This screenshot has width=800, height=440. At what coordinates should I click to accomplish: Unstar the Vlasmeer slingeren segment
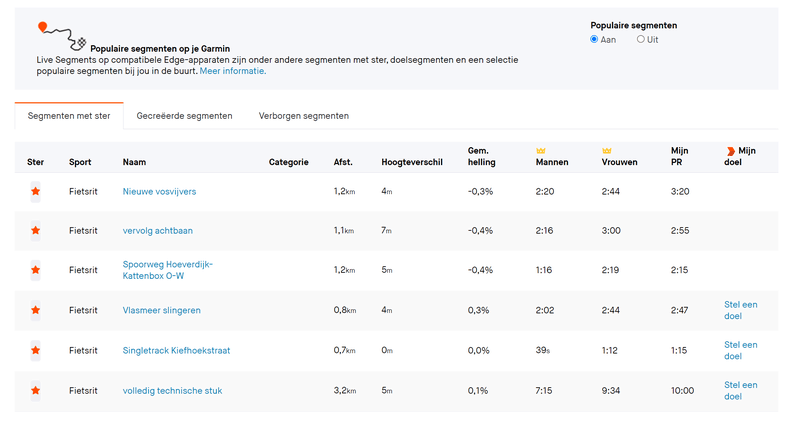36,310
